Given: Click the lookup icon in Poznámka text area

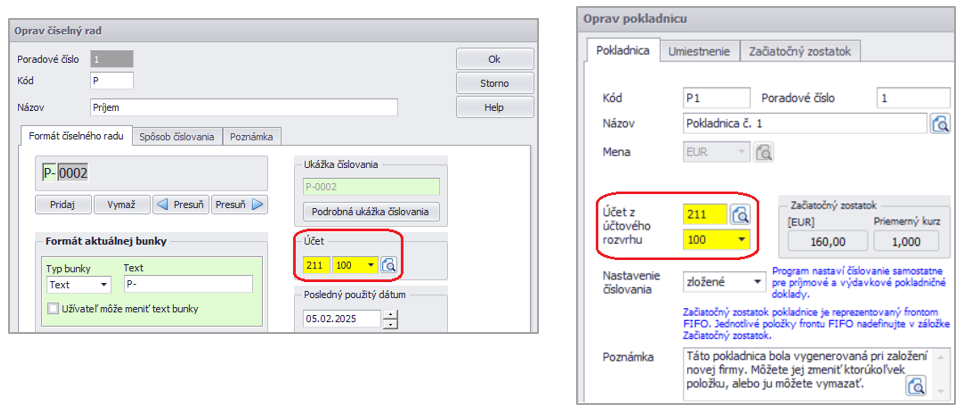Looking at the screenshot, I should [915, 385].
